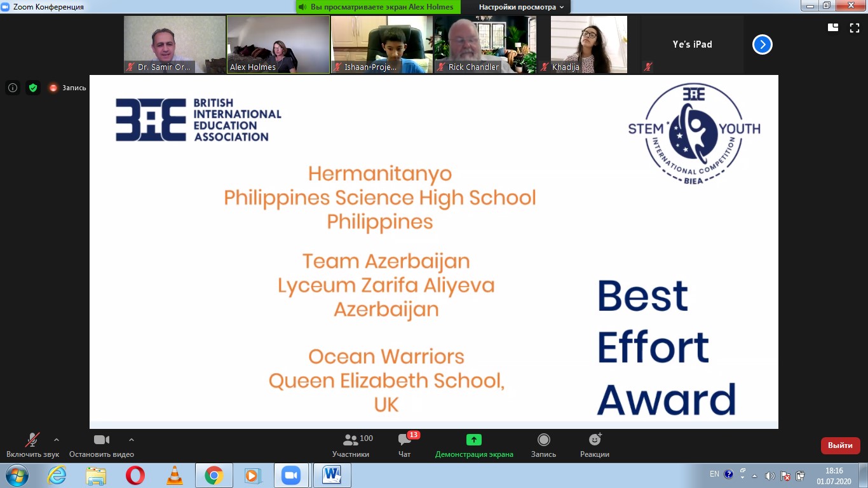
Task: Select Dr. Samir video thumbnail
Action: 175,44
